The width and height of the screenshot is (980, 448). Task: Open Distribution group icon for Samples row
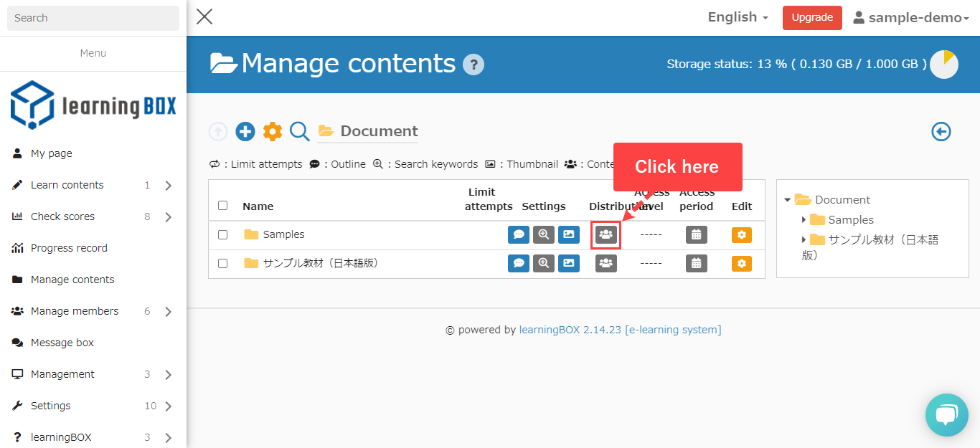pos(606,234)
